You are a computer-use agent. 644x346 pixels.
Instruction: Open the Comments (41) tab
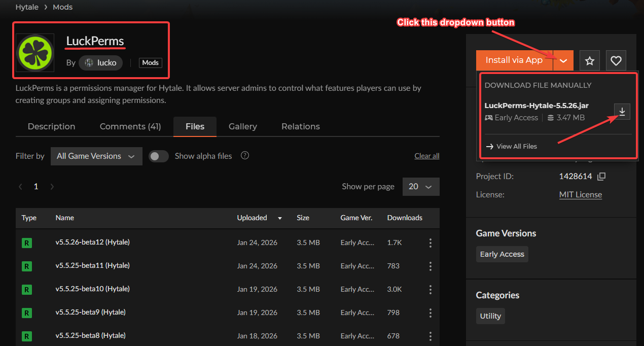[130, 126]
